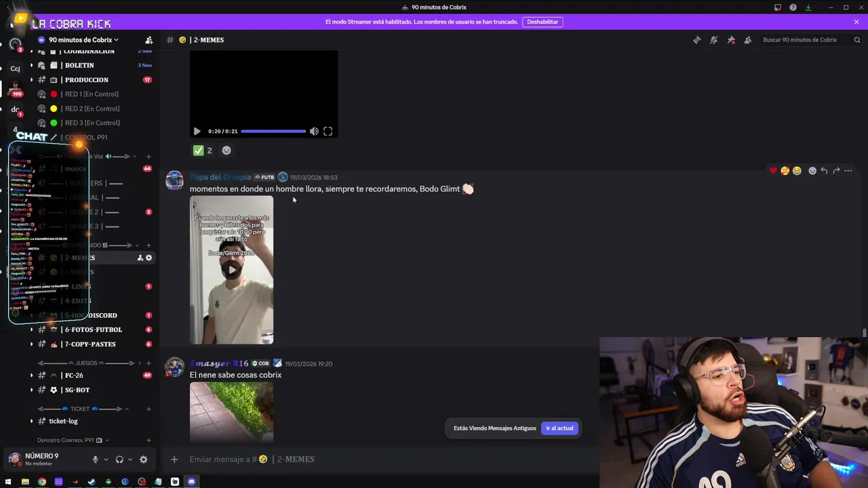The width and height of the screenshot is (868, 488).
Task: Click 'Ir al actual' jump button
Action: click(x=559, y=428)
